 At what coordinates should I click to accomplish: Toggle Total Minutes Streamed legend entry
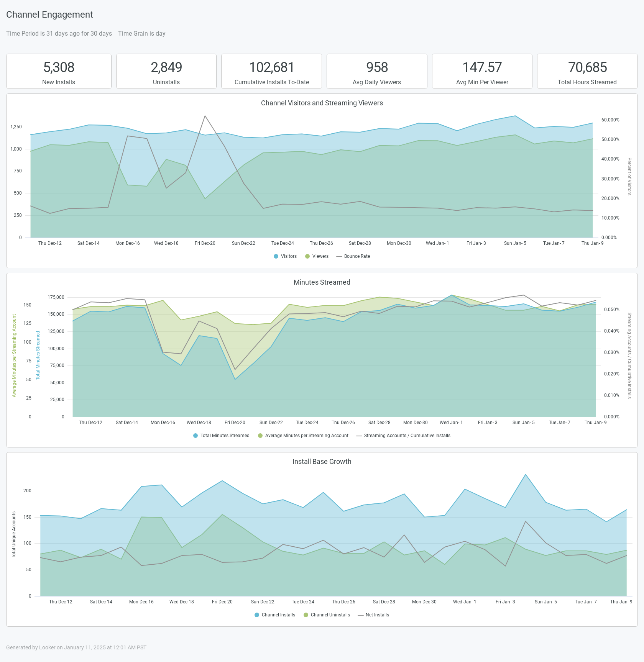pos(221,436)
